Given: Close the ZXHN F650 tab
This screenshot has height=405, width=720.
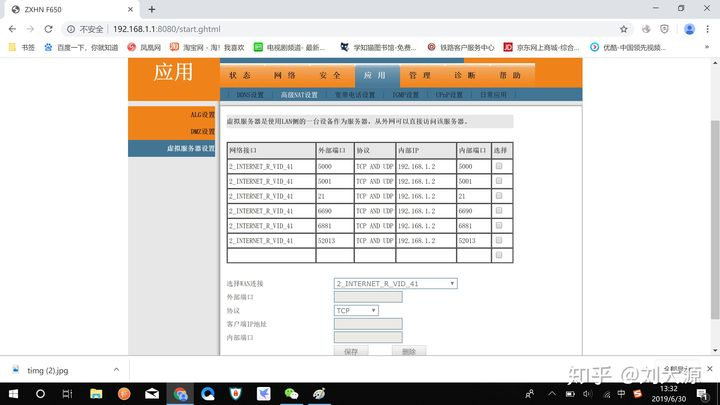Looking at the screenshot, I should click(x=130, y=9).
